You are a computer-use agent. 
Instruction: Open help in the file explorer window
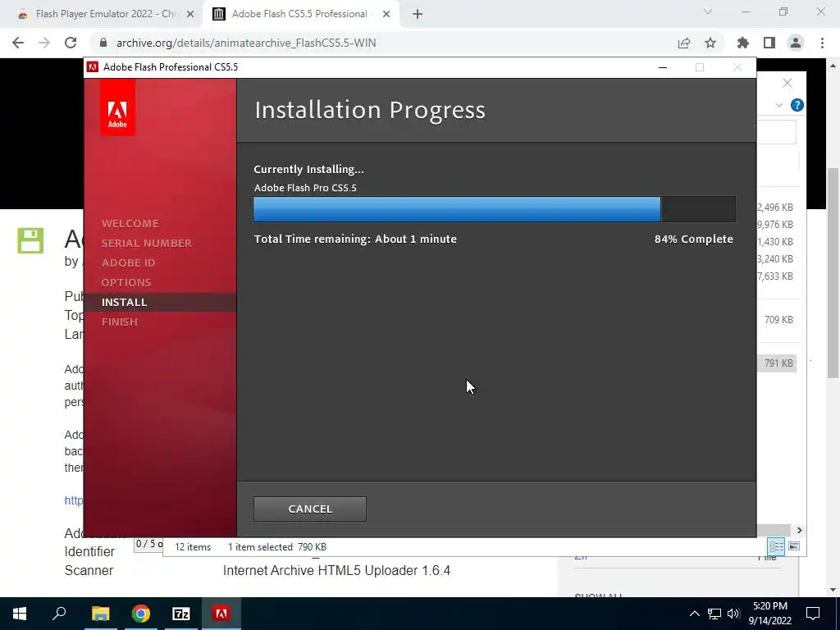797,105
